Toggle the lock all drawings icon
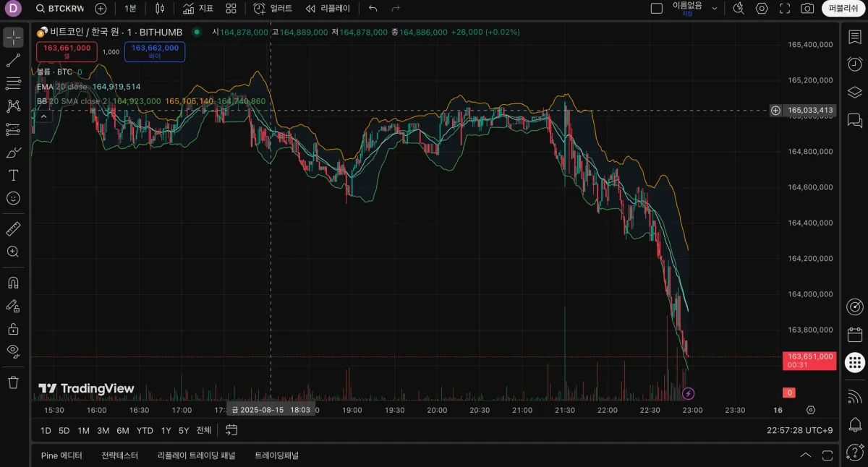Image resolution: width=868 pixels, height=467 pixels. click(13, 329)
